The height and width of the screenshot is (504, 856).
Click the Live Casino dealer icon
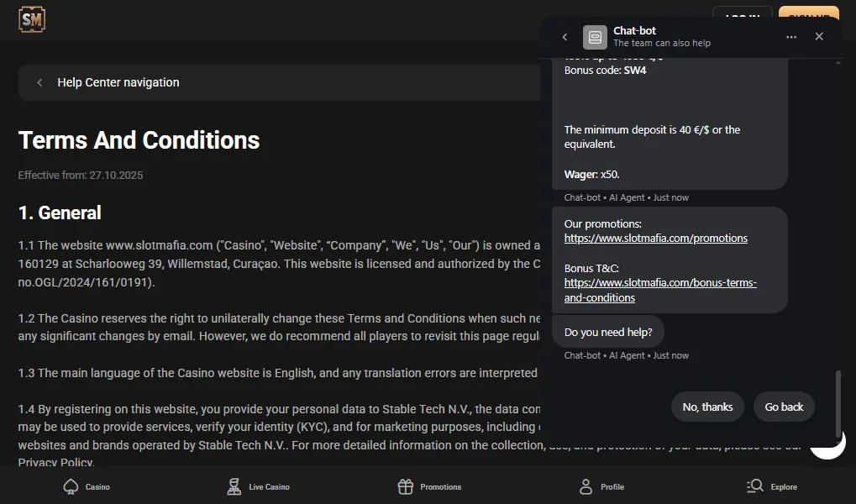click(234, 486)
